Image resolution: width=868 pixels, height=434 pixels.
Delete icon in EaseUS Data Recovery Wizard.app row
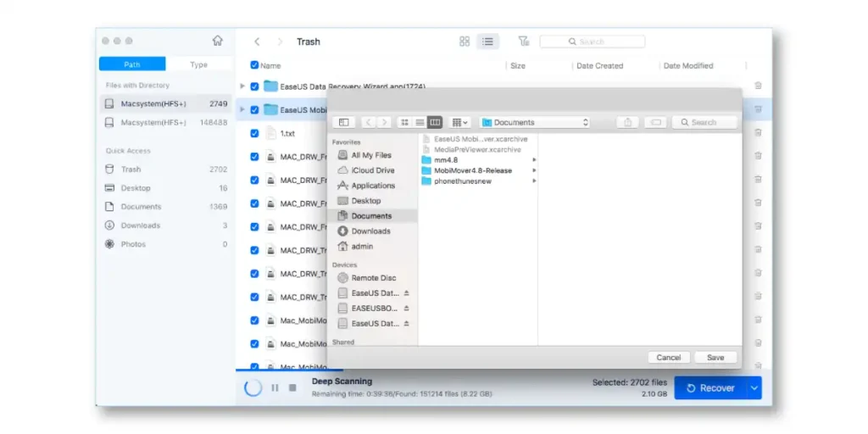tap(758, 86)
